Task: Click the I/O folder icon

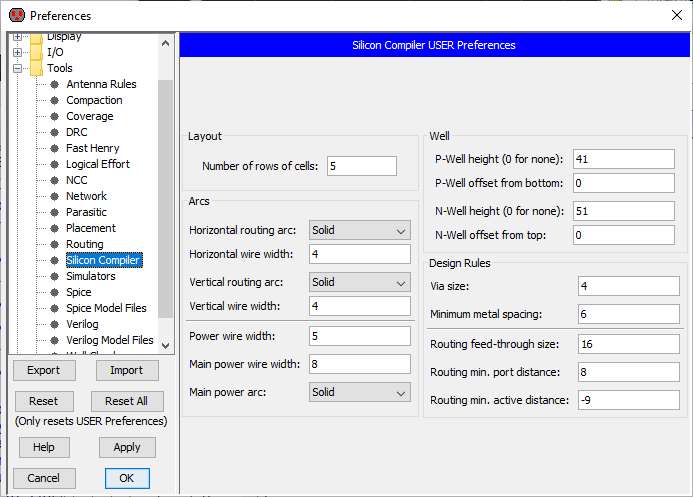Action: [36, 52]
